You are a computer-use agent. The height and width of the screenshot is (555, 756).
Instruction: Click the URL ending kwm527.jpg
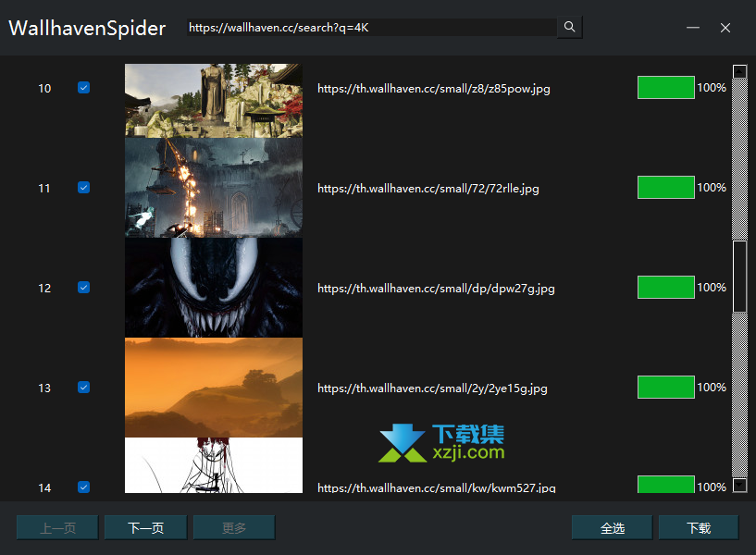tap(437, 487)
